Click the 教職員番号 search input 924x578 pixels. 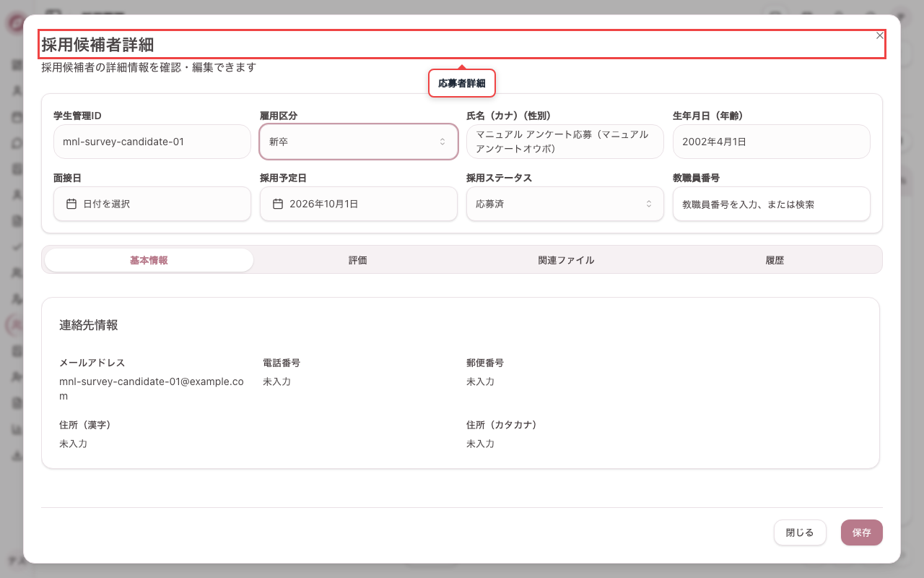[x=772, y=204]
